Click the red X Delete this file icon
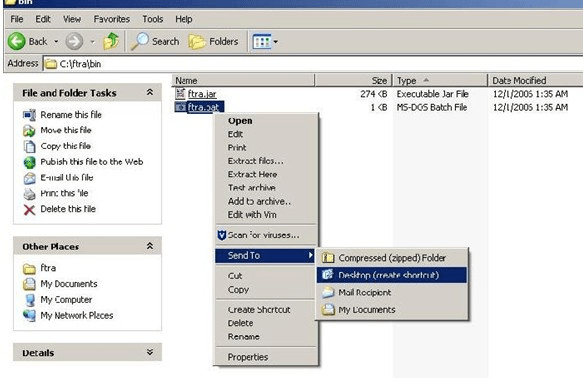The height and width of the screenshot is (378, 583). [29, 210]
